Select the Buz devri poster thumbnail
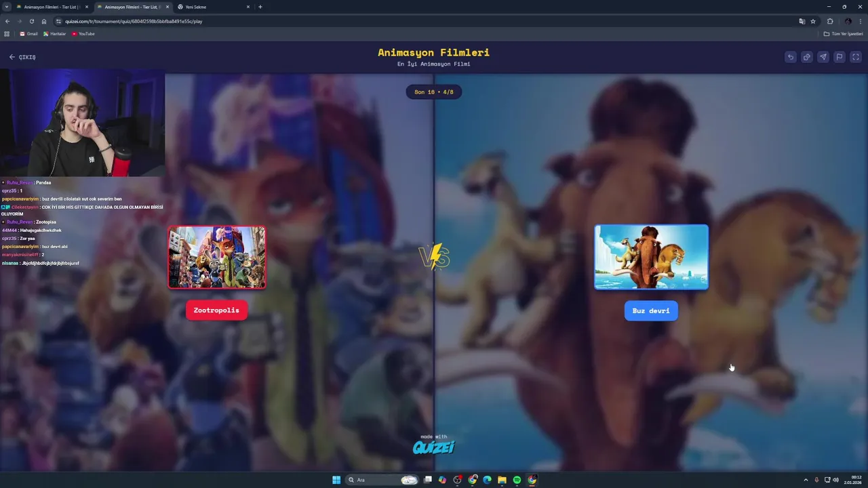868x488 pixels. tap(652, 258)
